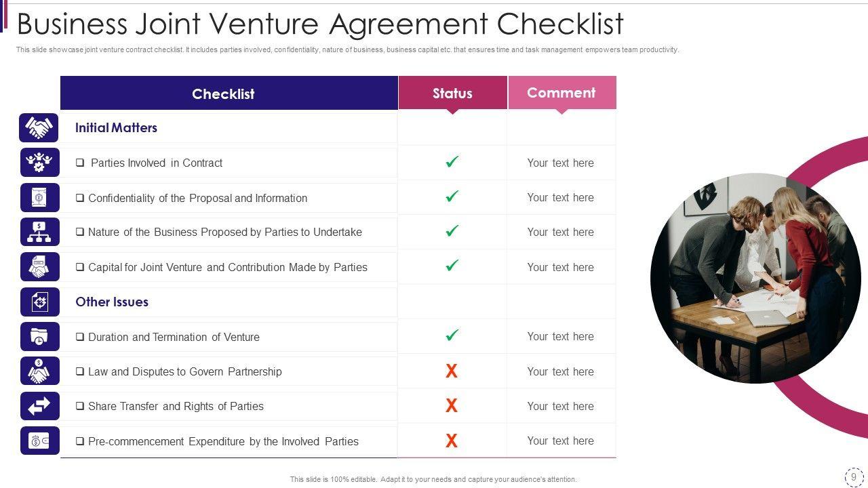Click the dollar hierarchy chart icon
The height and width of the screenshot is (488, 868).
39,232
